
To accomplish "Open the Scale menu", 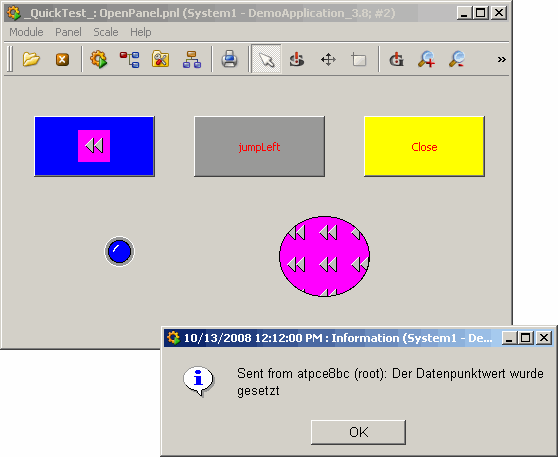I will coord(106,32).
